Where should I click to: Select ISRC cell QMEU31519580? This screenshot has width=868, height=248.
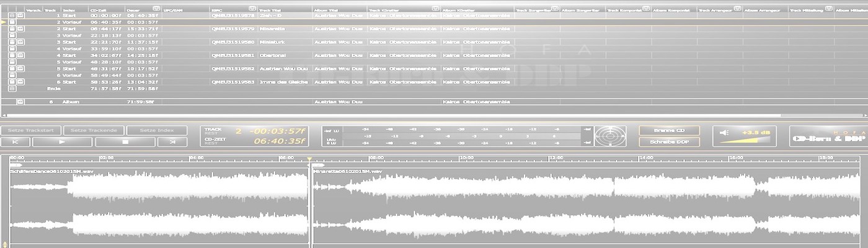pyautogui.click(x=233, y=42)
